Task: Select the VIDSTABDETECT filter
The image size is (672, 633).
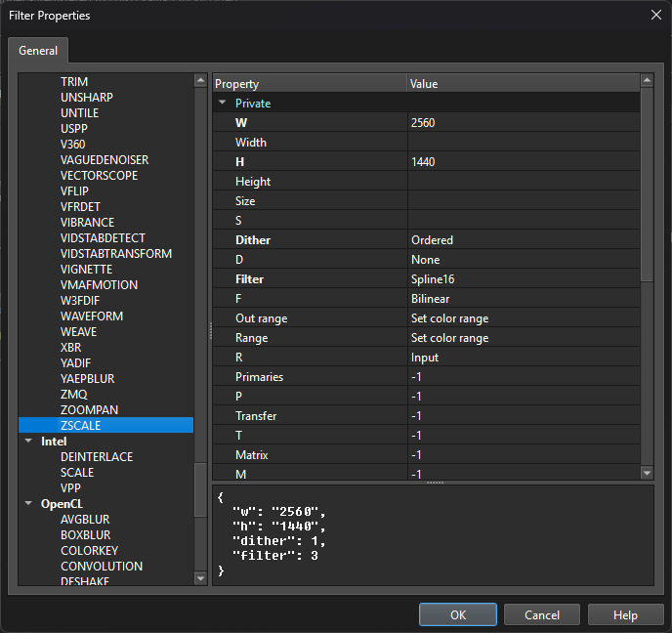Action: (x=103, y=238)
